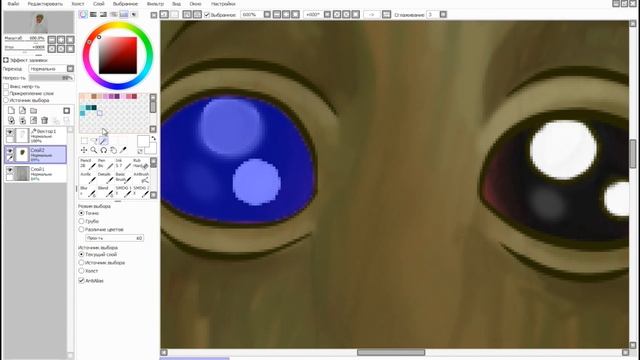Toggle the HSV slider panel icon

tap(103, 14)
